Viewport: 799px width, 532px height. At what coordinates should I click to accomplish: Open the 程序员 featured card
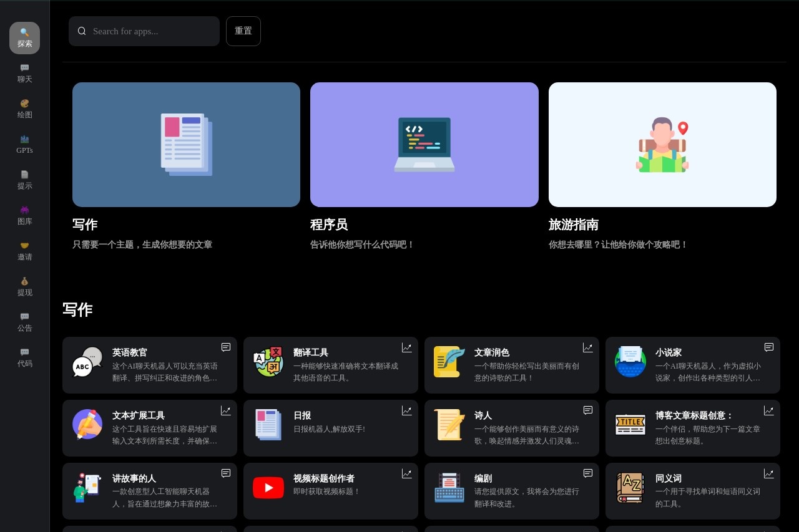coord(424,144)
